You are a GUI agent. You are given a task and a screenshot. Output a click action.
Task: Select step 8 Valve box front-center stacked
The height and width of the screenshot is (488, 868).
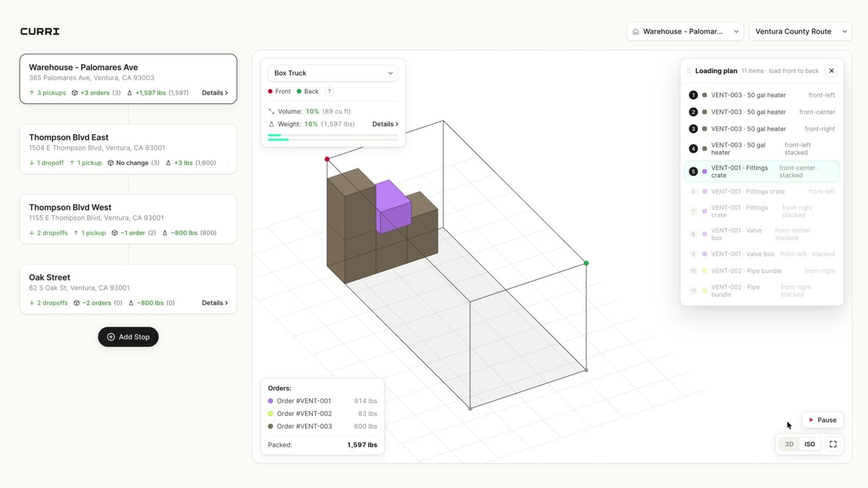click(x=762, y=234)
